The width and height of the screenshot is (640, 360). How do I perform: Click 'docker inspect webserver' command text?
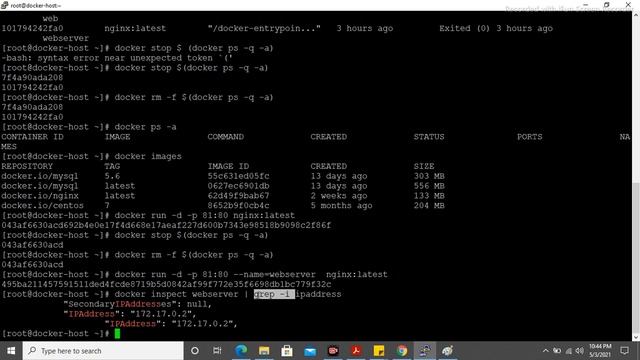[176, 294]
